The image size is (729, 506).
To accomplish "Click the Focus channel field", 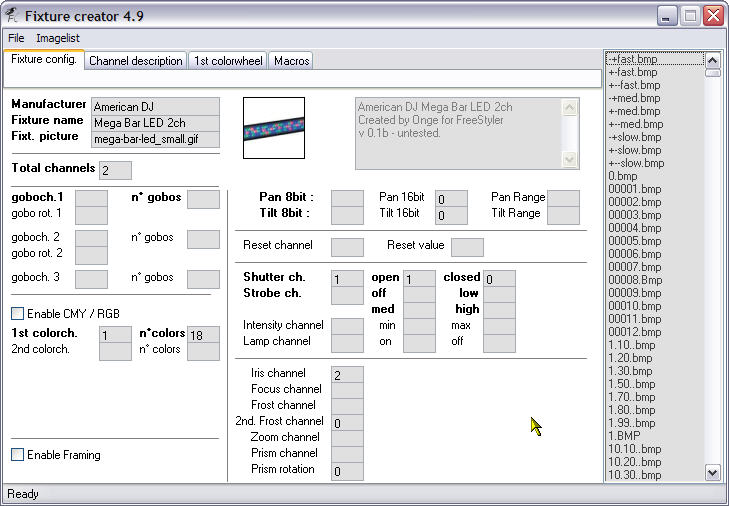I will point(347,391).
